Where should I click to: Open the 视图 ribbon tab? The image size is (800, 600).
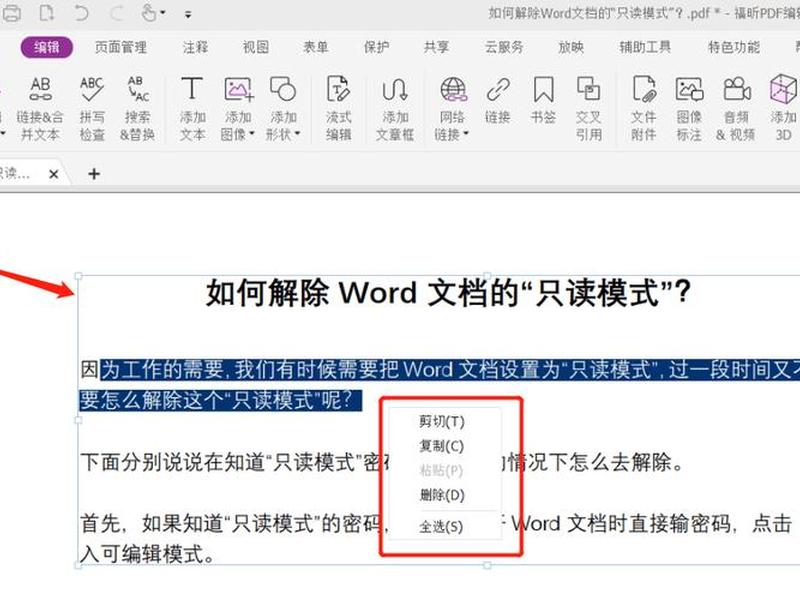pos(256,47)
